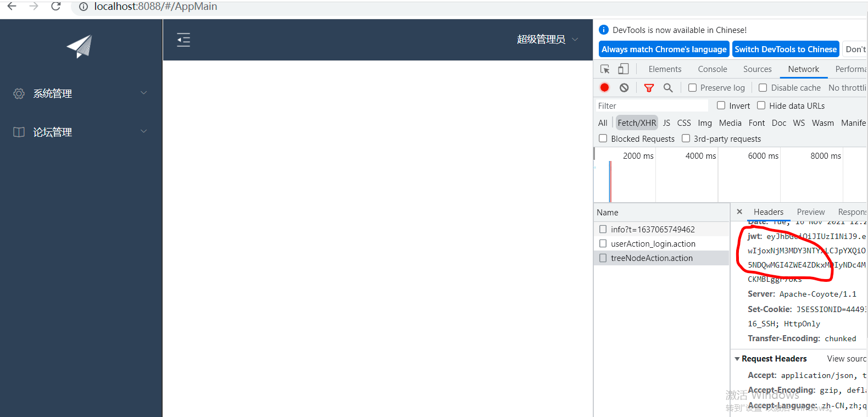The image size is (868, 417).
Task: Click View source for request headers
Action: coord(847,359)
